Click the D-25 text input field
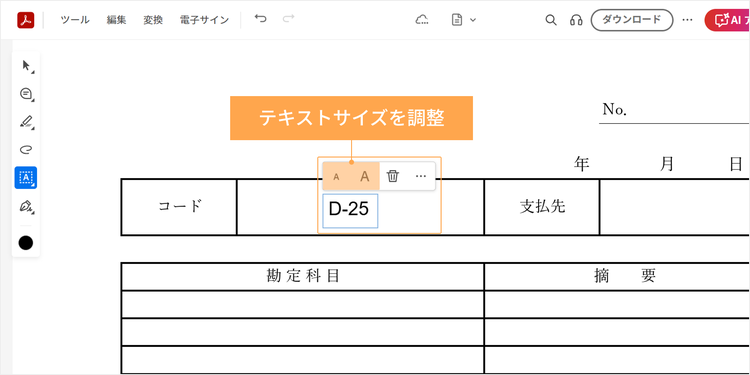 pyautogui.click(x=350, y=210)
